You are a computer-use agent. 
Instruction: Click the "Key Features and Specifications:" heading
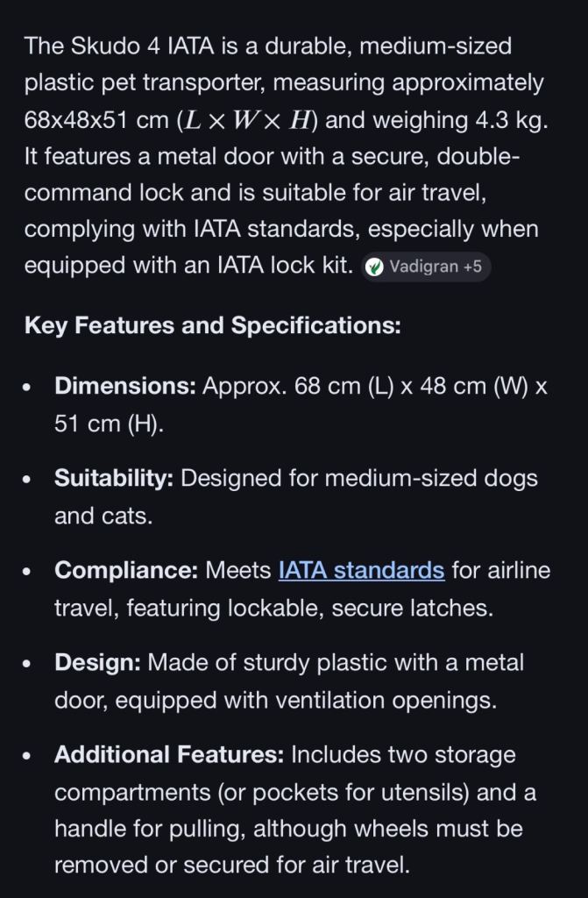tap(212, 326)
